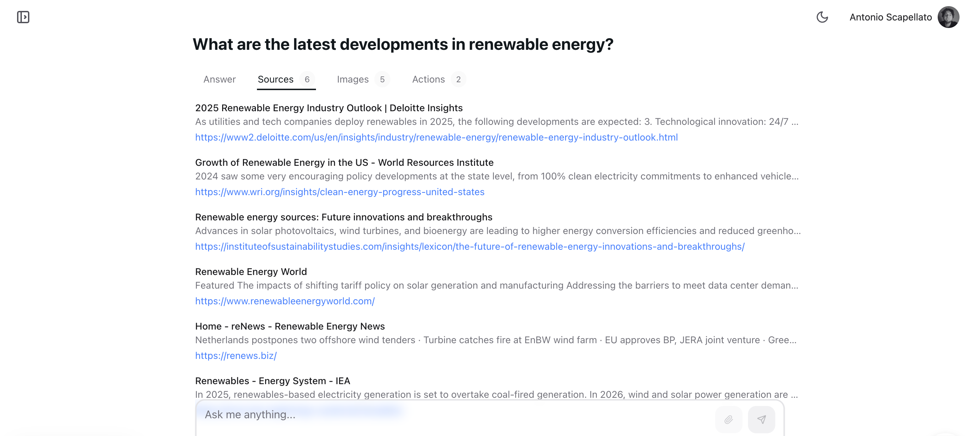980x436 pixels.
Task: Click the World Resources Institute source title
Action: (x=344, y=162)
